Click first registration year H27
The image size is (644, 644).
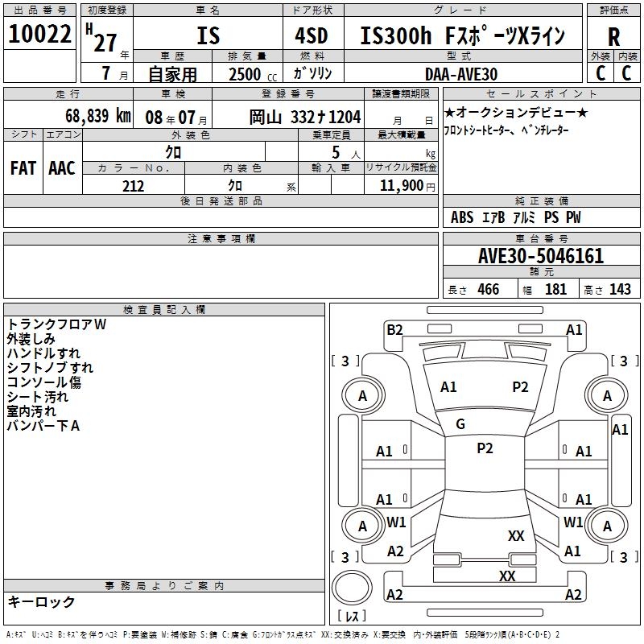tap(101, 38)
